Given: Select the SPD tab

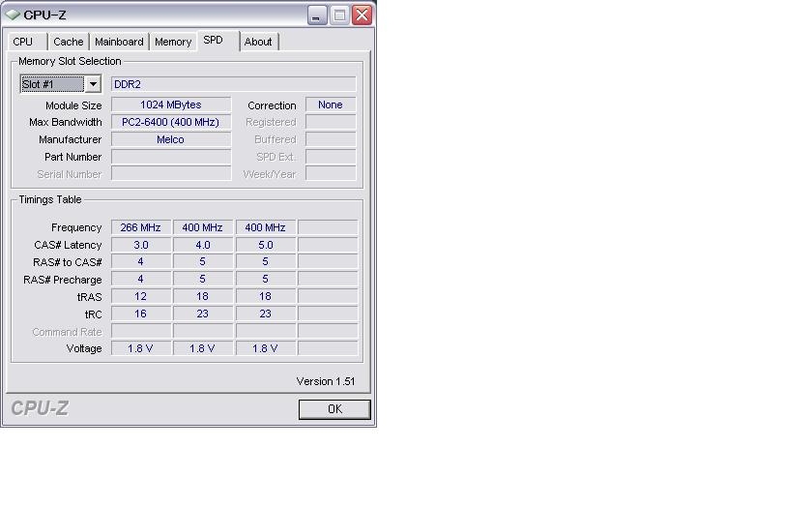Looking at the screenshot, I should 217,41.
